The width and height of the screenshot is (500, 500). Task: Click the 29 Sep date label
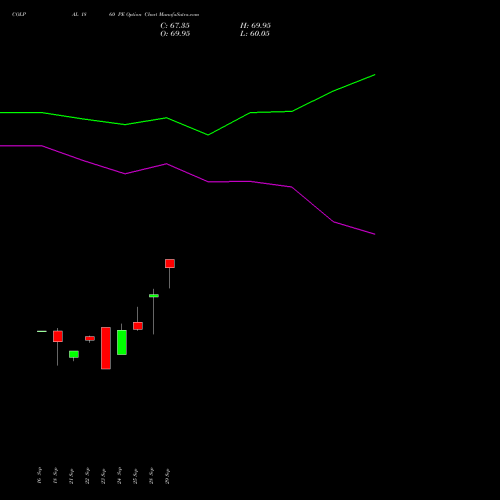[x=167, y=476]
